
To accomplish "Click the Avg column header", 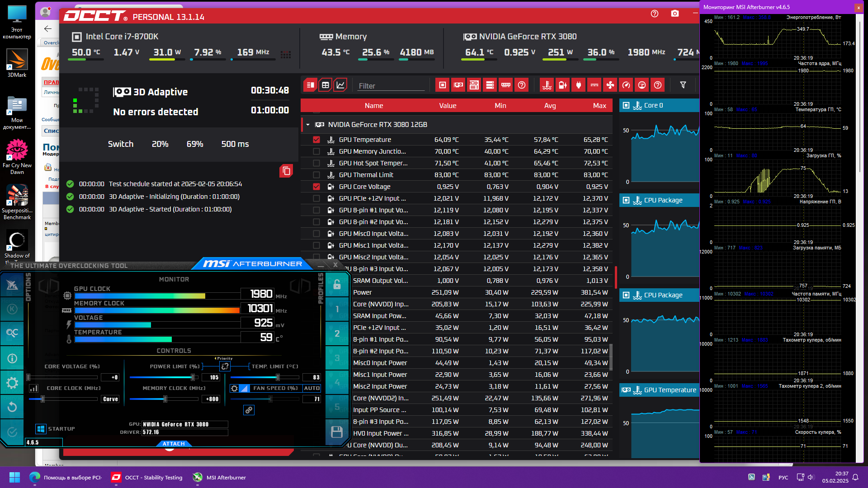I will coord(550,105).
